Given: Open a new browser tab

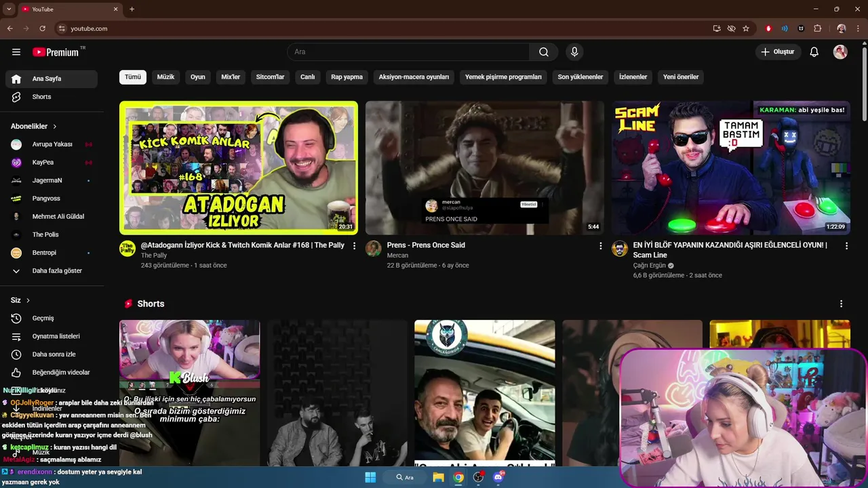Looking at the screenshot, I should (x=132, y=9).
